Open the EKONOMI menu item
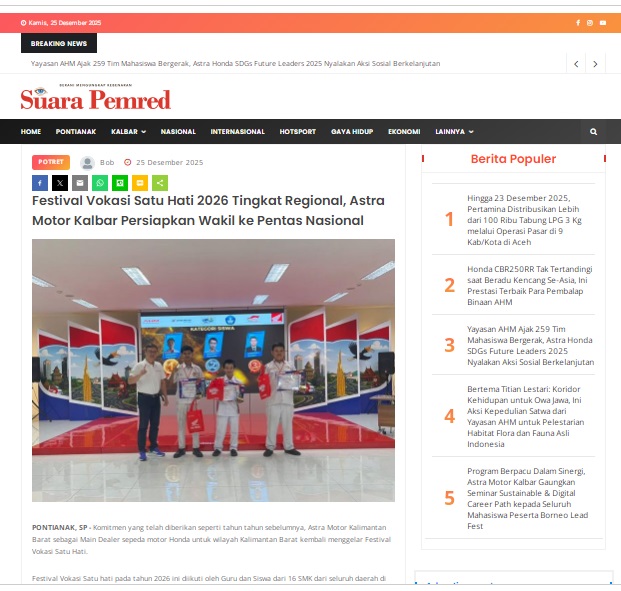The image size is (621, 591). click(x=404, y=132)
